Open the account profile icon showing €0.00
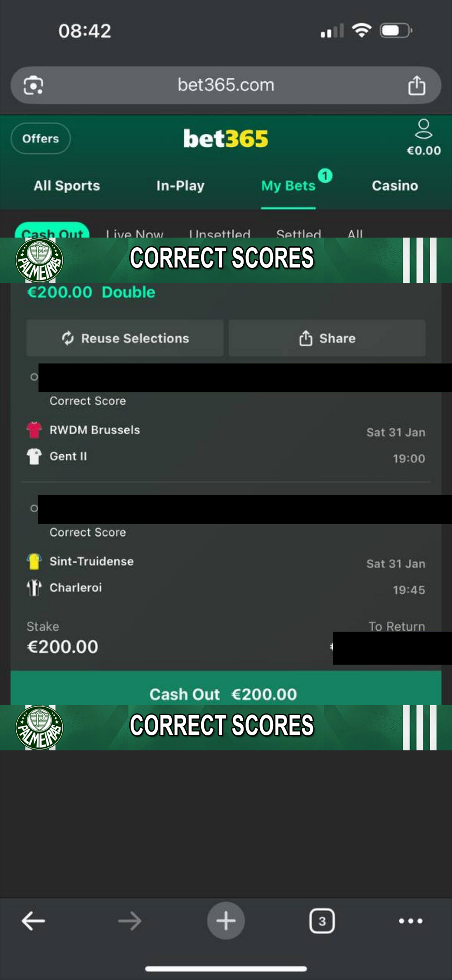Viewport: 452px width, 980px height. [424, 138]
